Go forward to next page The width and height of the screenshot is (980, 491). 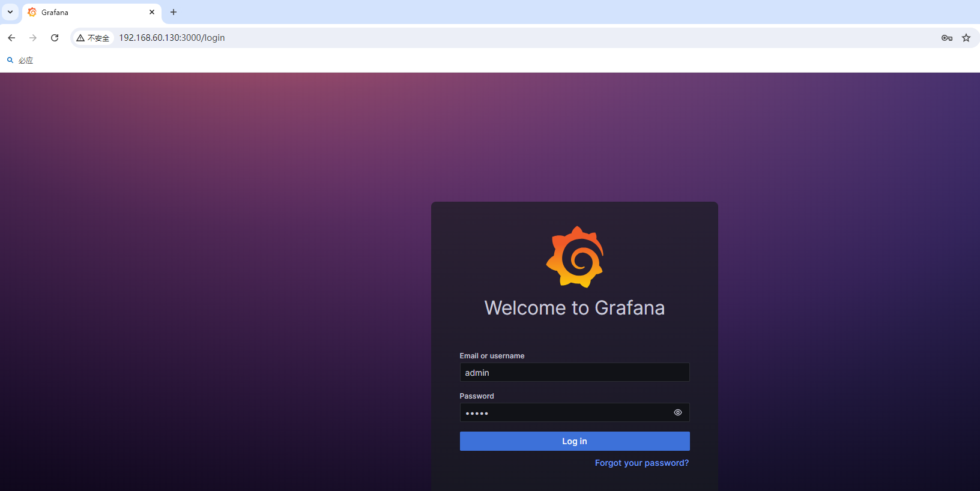point(33,38)
